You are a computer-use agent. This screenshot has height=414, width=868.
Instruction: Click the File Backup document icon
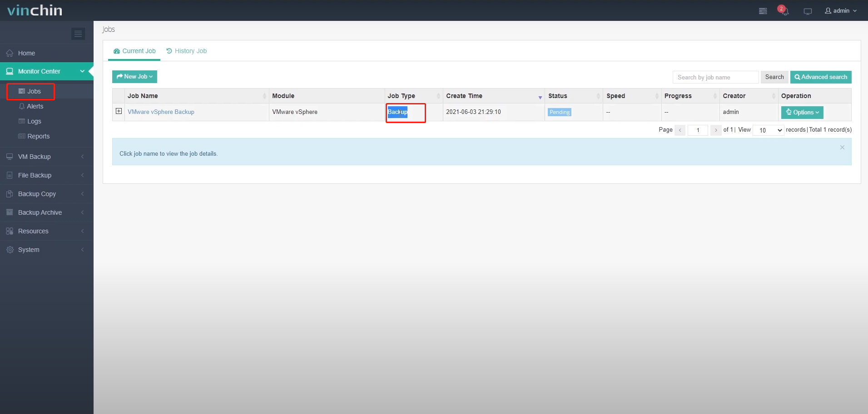coord(10,175)
